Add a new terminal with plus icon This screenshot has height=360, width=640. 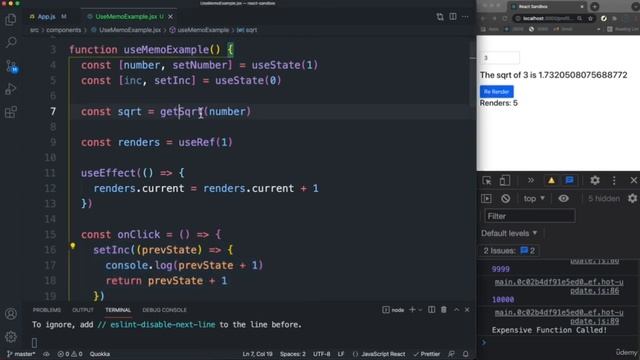412,310
